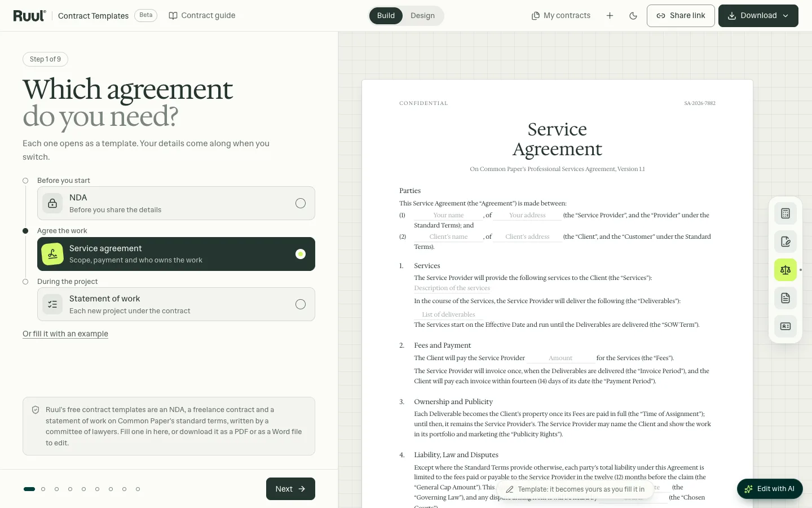Click the NDA lock icon

click(52, 203)
